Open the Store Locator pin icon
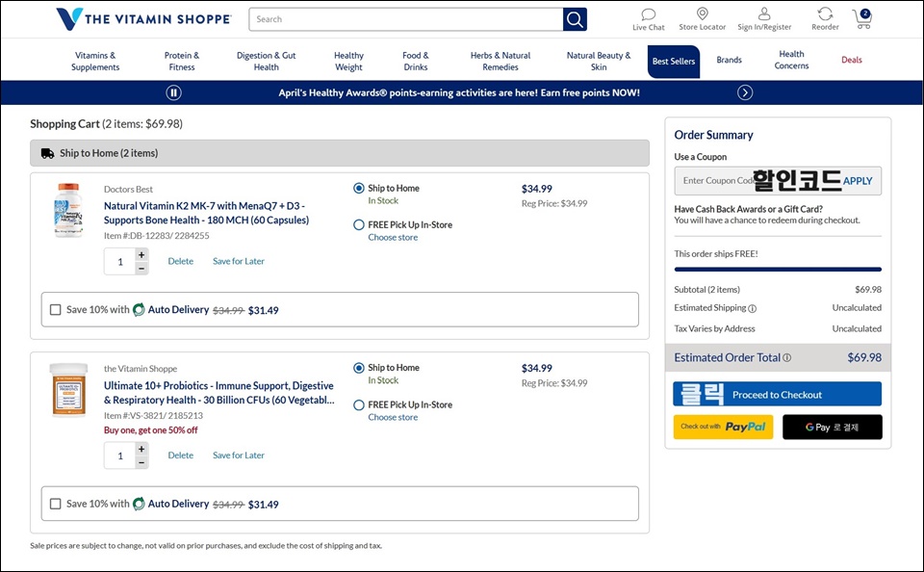Screen dimensions: 924x572 702,13
